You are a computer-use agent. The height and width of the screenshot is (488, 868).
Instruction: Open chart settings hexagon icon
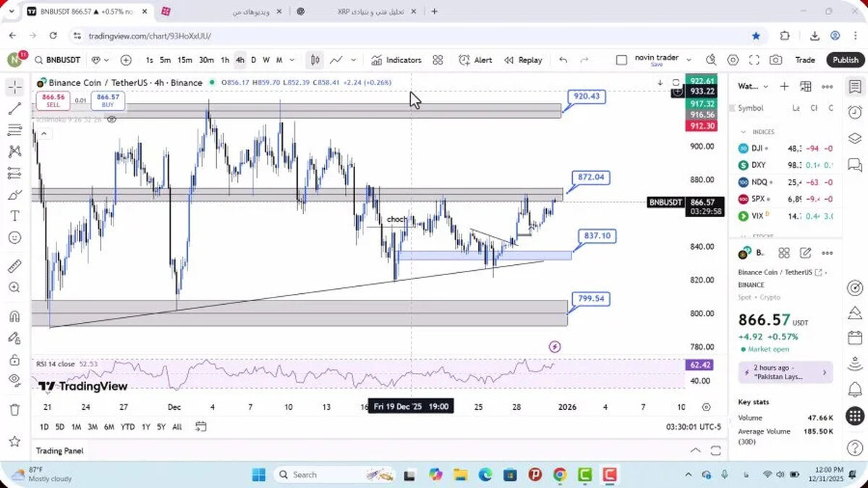733,60
